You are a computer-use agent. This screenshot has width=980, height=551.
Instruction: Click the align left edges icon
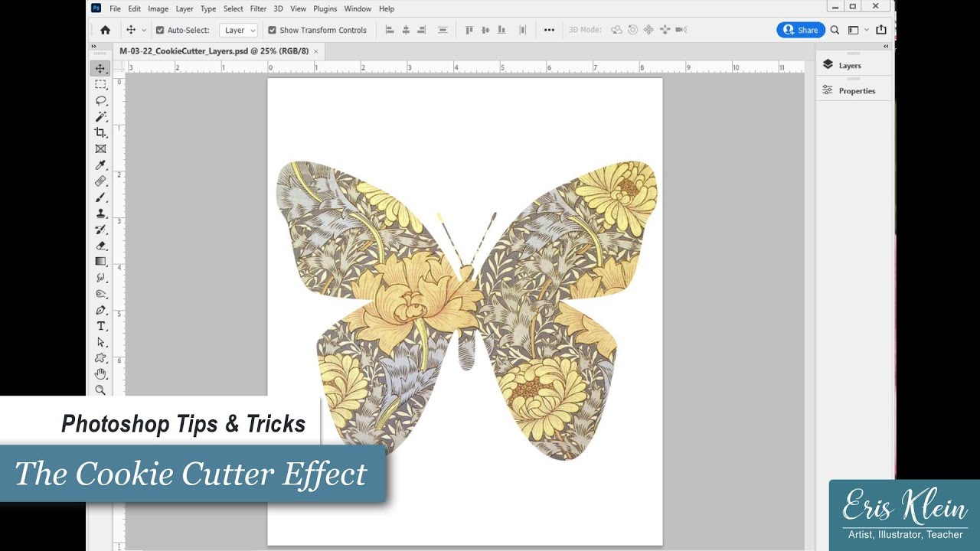click(389, 30)
